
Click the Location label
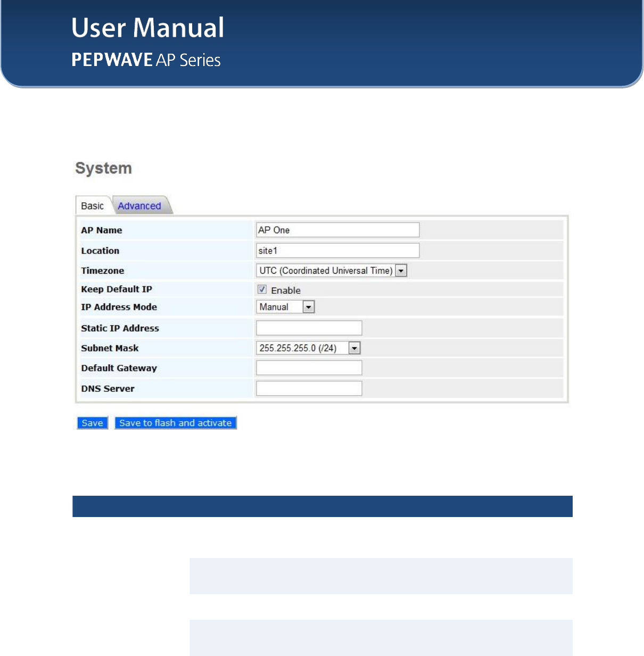pos(100,250)
